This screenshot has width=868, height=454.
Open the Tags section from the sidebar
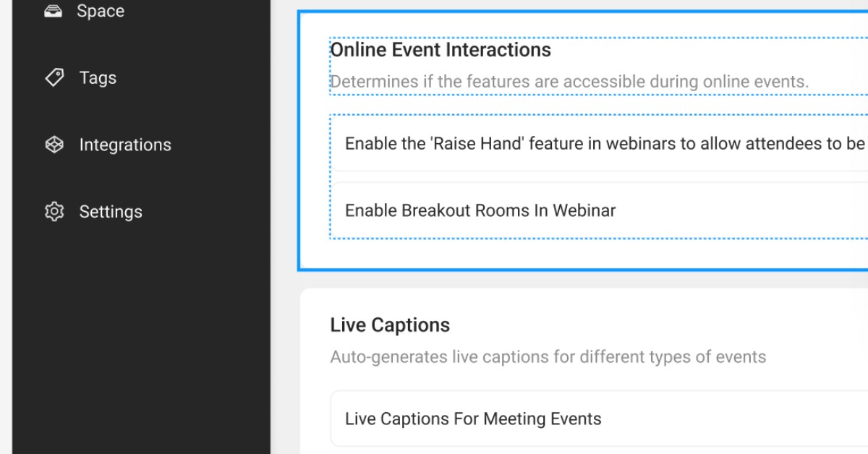(x=98, y=77)
